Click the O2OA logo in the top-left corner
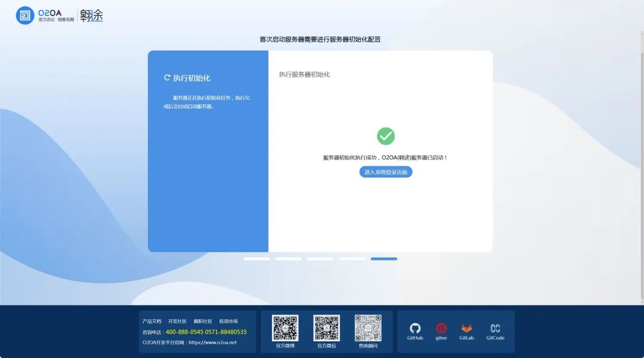The height and width of the screenshot is (358, 644). [x=25, y=15]
